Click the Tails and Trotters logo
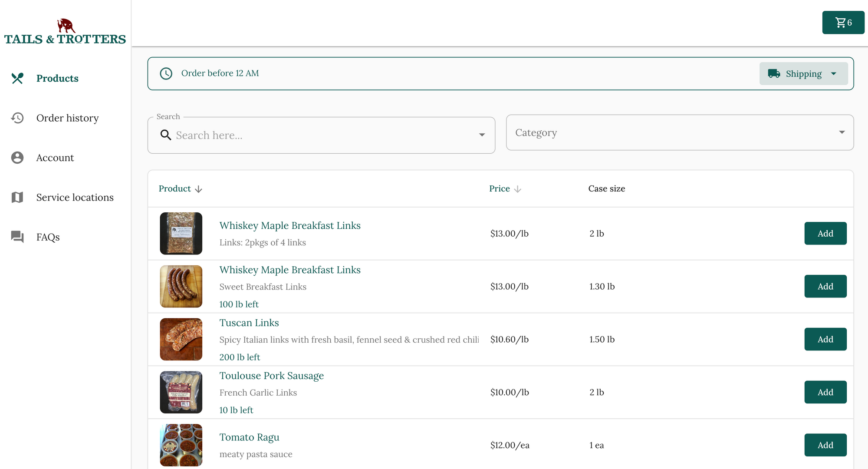Image resolution: width=868 pixels, height=469 pixels. [65, 30]
